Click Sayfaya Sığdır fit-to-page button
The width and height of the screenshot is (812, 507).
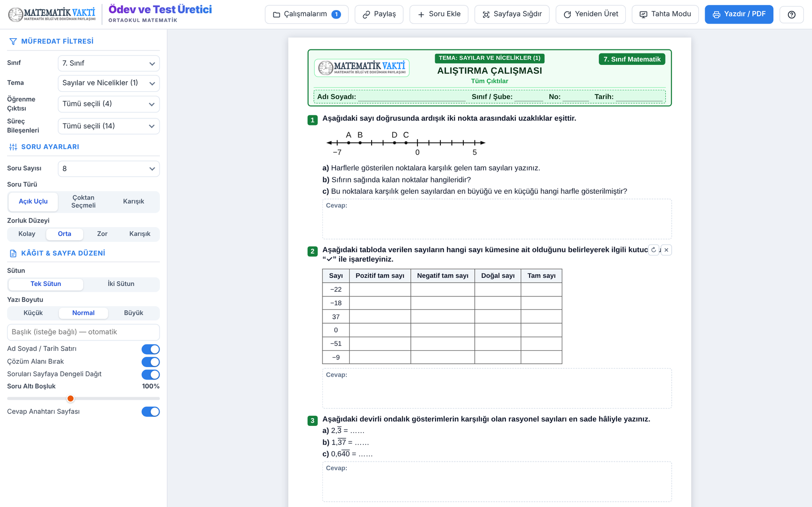point(512,14)
